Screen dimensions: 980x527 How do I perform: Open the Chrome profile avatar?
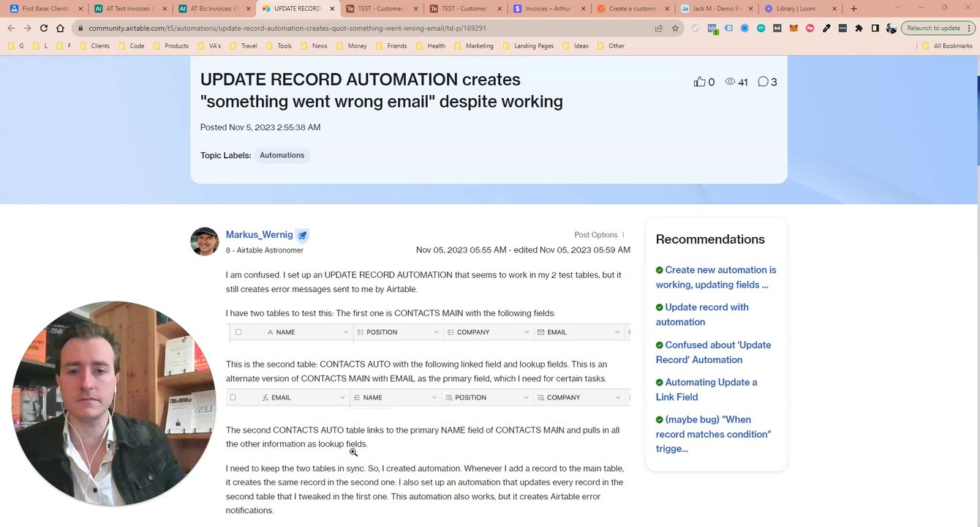(x=891, y=28)
